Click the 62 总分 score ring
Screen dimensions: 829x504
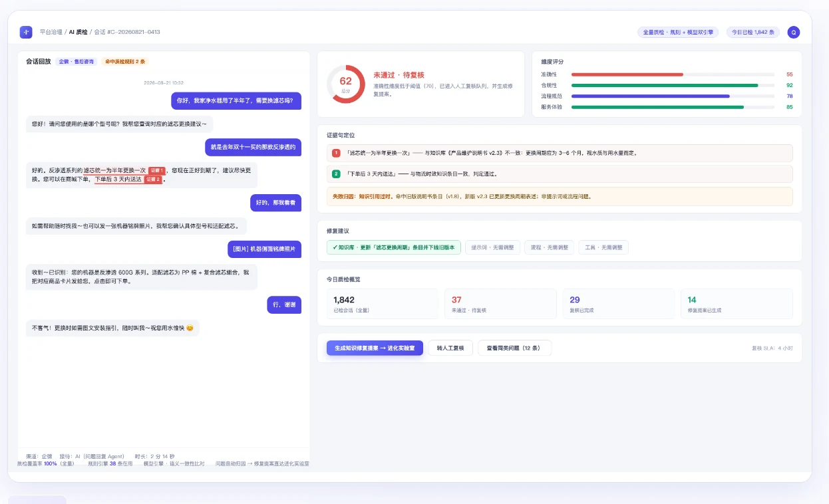[x=345, y=84]
